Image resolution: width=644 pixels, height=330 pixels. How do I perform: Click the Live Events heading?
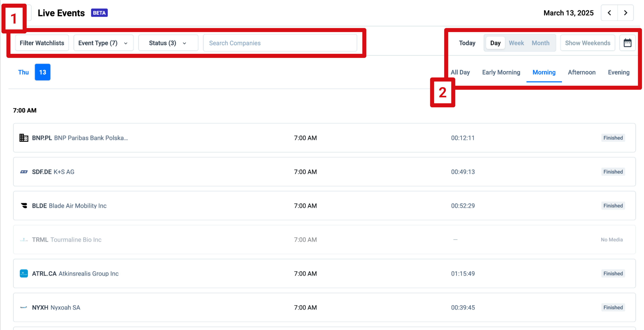pos(61,13)
